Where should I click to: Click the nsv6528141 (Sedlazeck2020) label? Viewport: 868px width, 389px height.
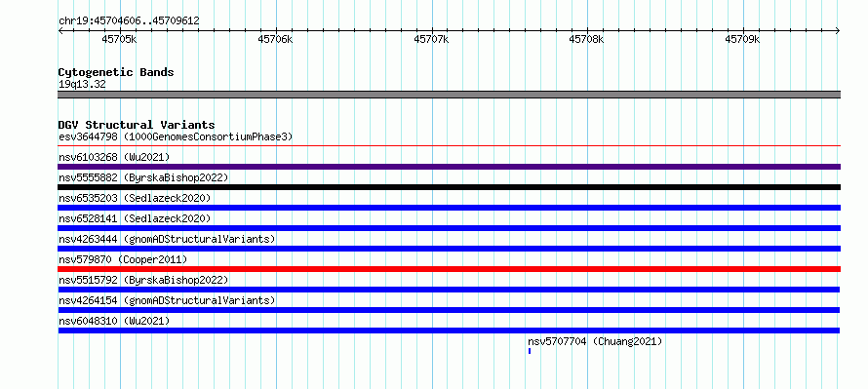click(135, 218)
